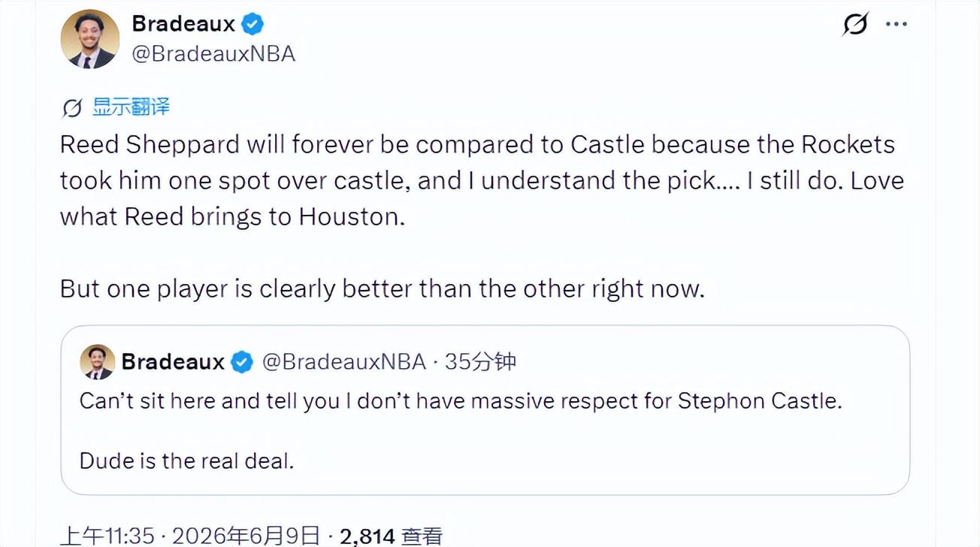Viewport: 980px width, 547px height.
Task: Open Bradeaux's profile avatar picture
Action: click(x=90, y=39)
